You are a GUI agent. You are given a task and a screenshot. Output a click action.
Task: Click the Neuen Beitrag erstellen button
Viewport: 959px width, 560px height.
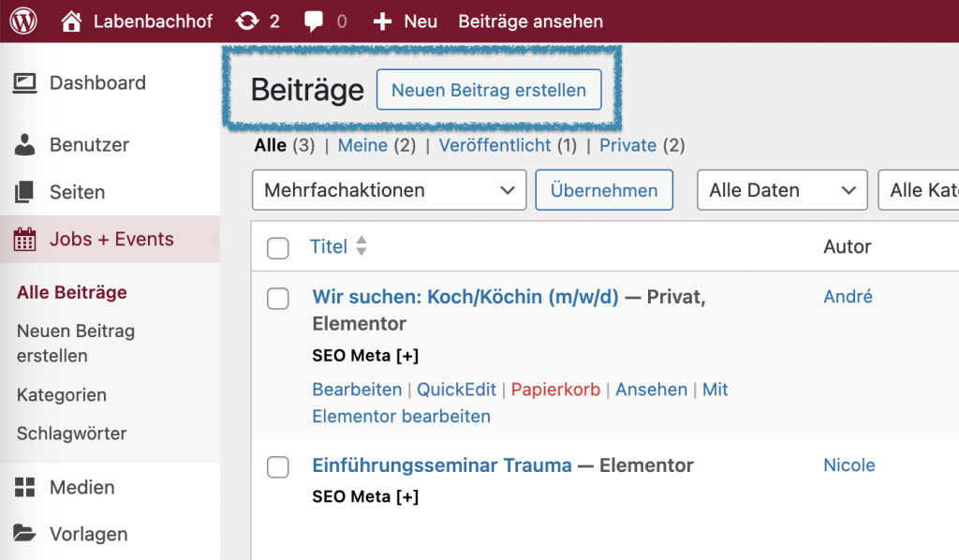pyautogui.click(x=488, y=90)
